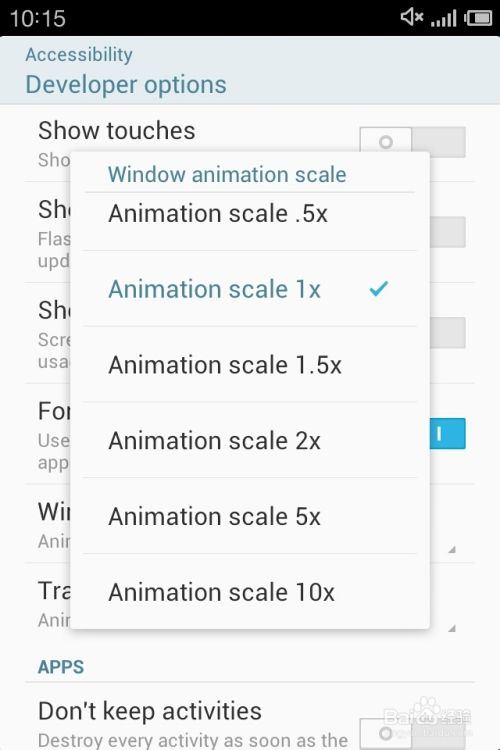Set Animation scale 10x

pyautogui.click(x=249, y=592)
